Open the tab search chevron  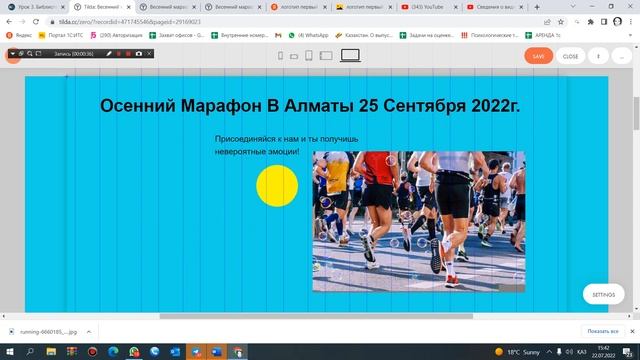[573, 7]
